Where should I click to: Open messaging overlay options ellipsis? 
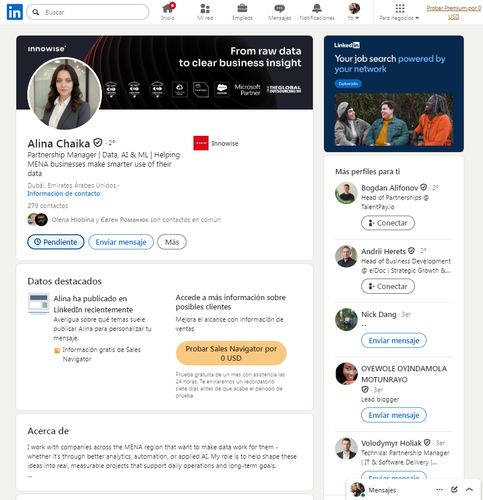pyautogui.click(x=439, y=489)
